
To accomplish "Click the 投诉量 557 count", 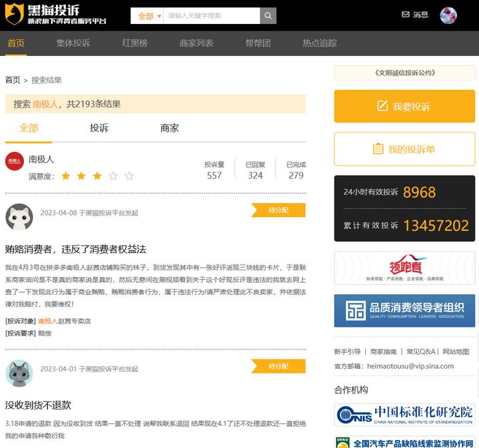I will (214, 170).
